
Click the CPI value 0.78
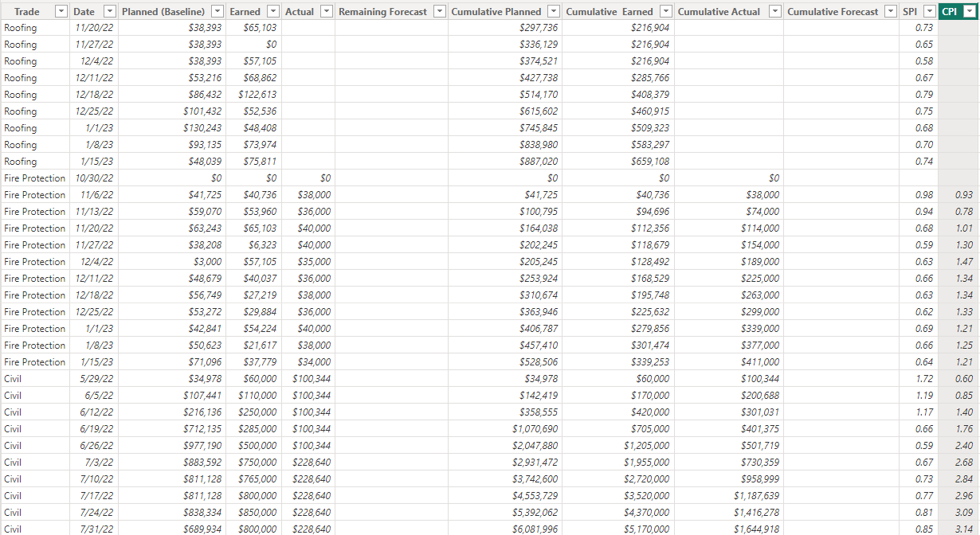pos(964,212)
